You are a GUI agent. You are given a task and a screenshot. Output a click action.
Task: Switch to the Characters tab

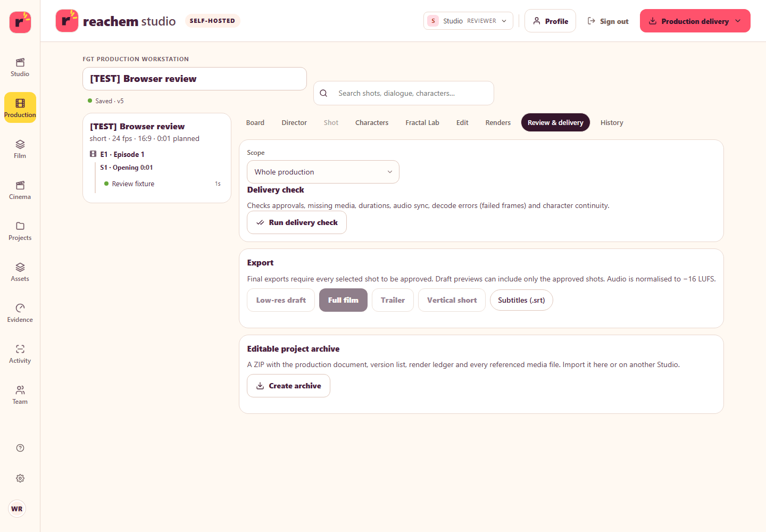[372, 122]
